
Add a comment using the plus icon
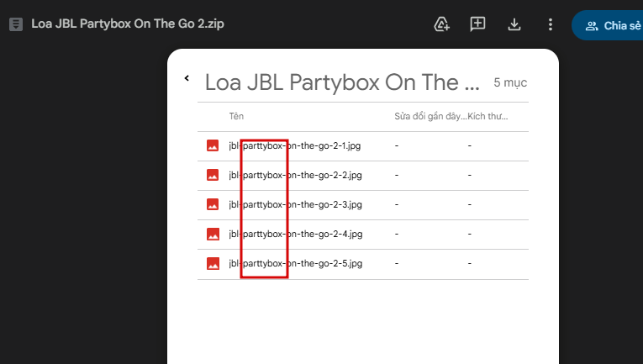[x=477, y=24]
